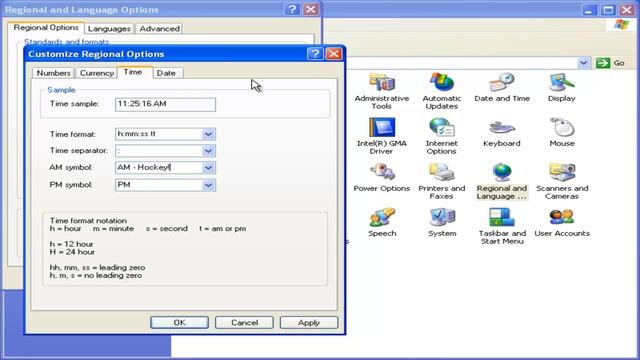
Task: Expand the Time separator dropdown
Action: 208,151
